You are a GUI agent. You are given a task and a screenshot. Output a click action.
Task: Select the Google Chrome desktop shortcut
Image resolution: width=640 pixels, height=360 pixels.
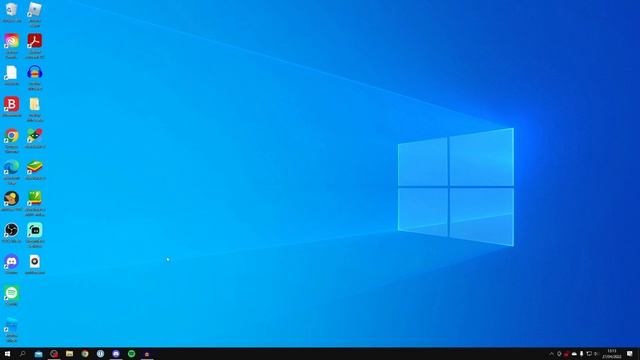[x=11, y=136]
